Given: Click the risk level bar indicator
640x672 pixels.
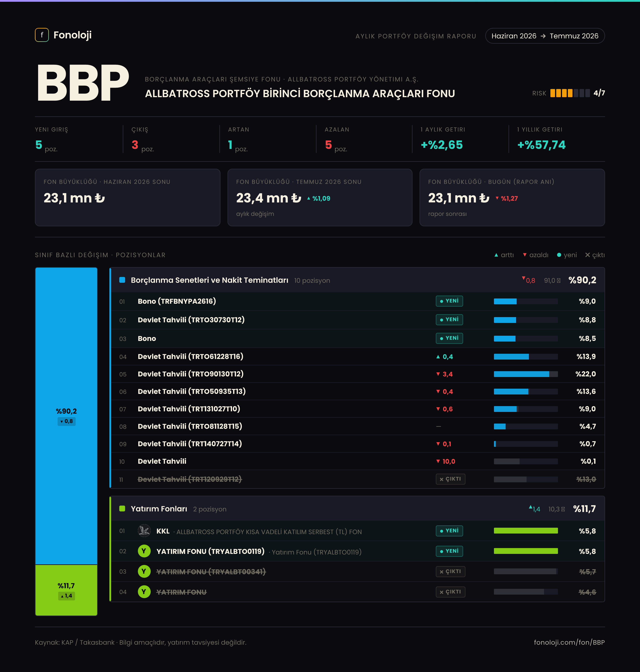Looking at the screenshot, I should tap(570, 93).
